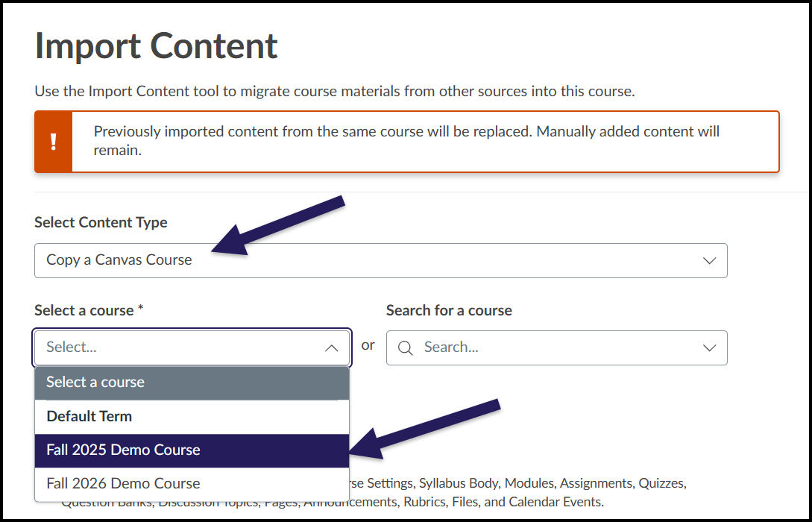Click the Default Term group heading
812x522 pixels.
(89, 416)
